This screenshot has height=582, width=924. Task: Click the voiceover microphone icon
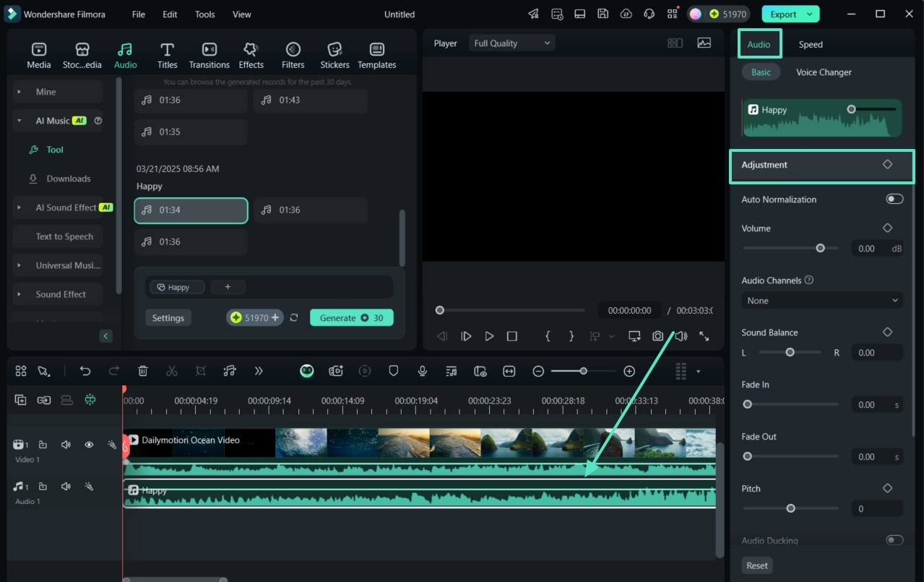(423, 371)
